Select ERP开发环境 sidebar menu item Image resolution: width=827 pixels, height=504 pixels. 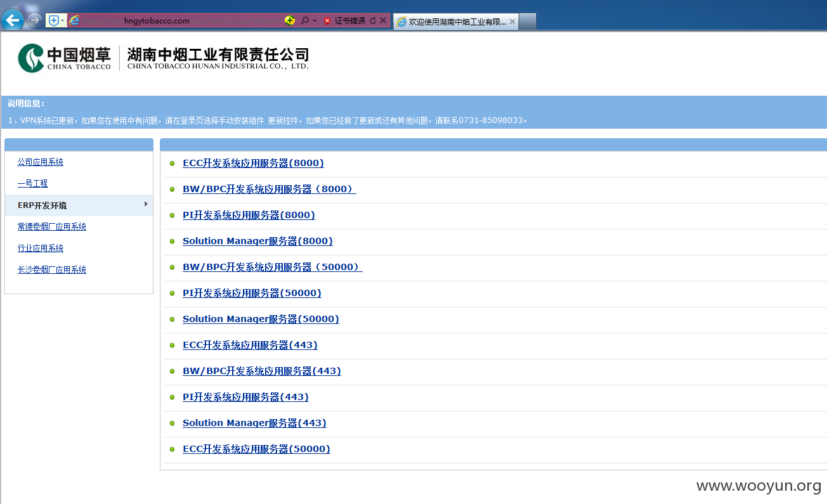[x=79, y=205]
